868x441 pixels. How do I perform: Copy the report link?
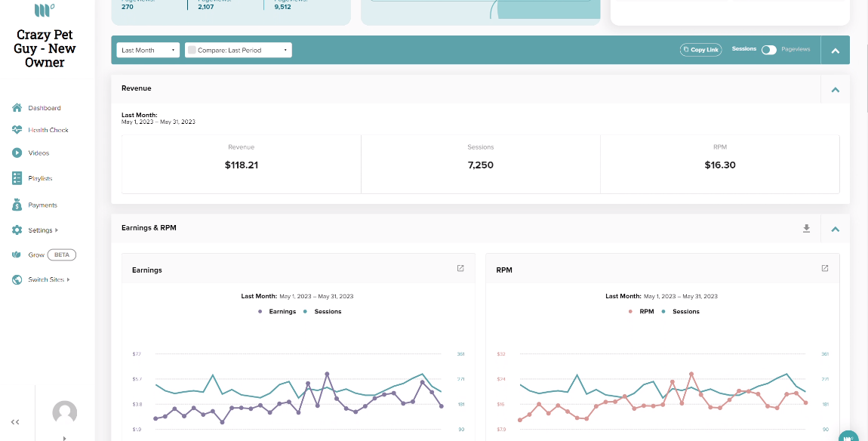701,50
